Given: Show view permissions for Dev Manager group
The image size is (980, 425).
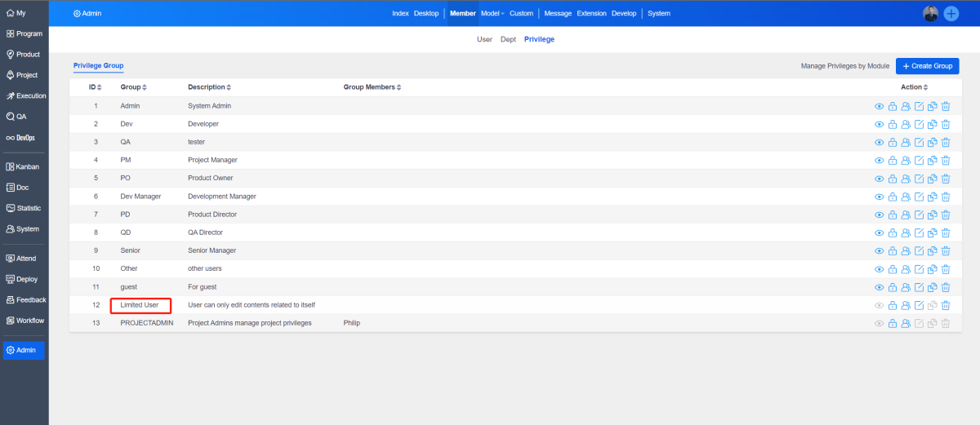Looking at the screenshot, I should [880, 197].
